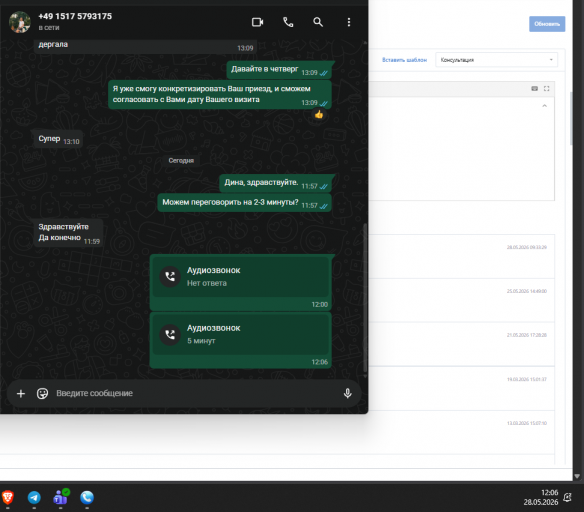Click the background page scrollbar thumb
This screenshot has width=584, height=512.
point(571,118)
